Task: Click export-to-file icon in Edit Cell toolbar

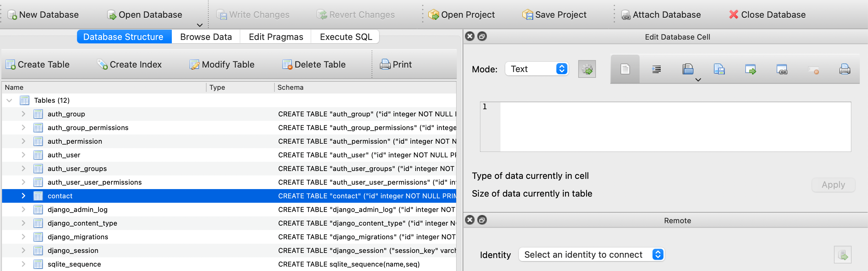Action: click(719, 69)
